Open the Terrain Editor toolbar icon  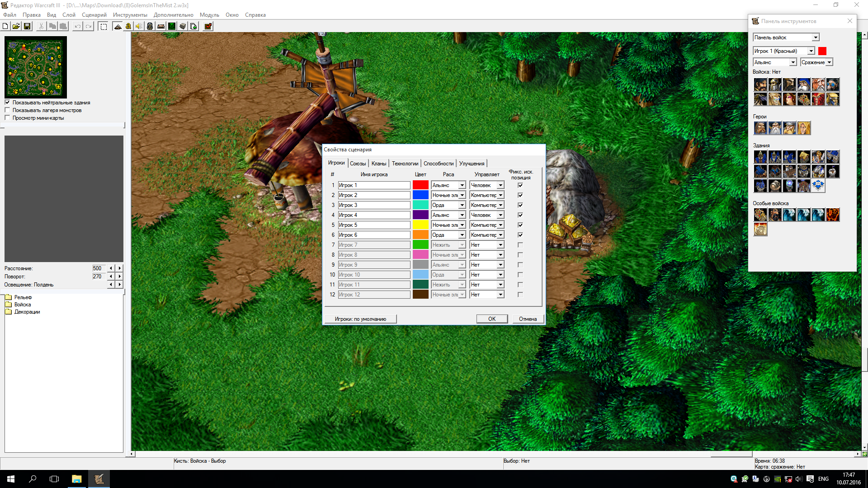point(118,26)
